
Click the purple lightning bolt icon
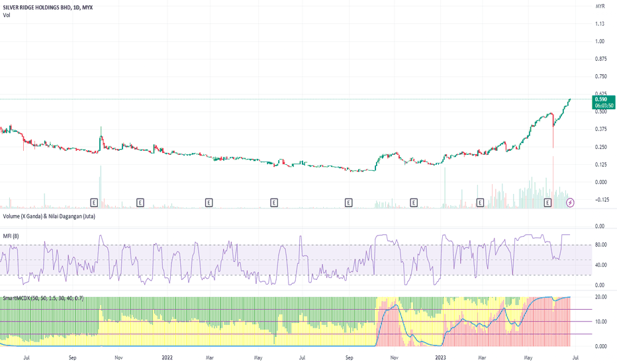pos(570,203)
